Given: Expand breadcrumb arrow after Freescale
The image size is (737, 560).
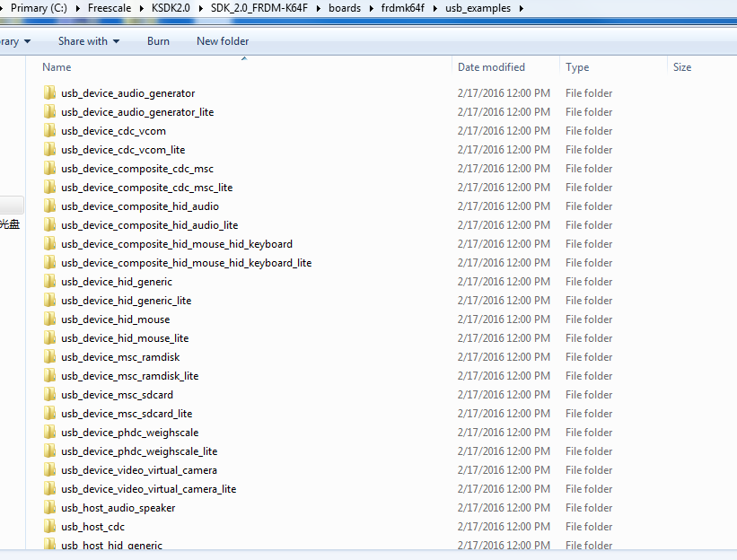Looking at the screenshot, I should (142, 8).
